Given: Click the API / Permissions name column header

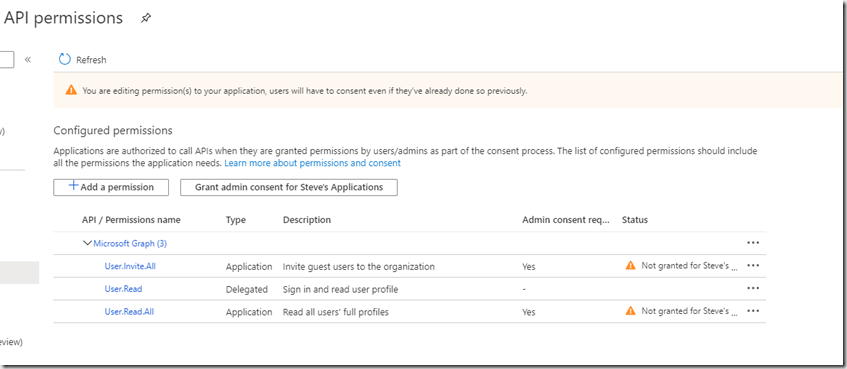Looking at the screenshot, I should pos(131,220).
